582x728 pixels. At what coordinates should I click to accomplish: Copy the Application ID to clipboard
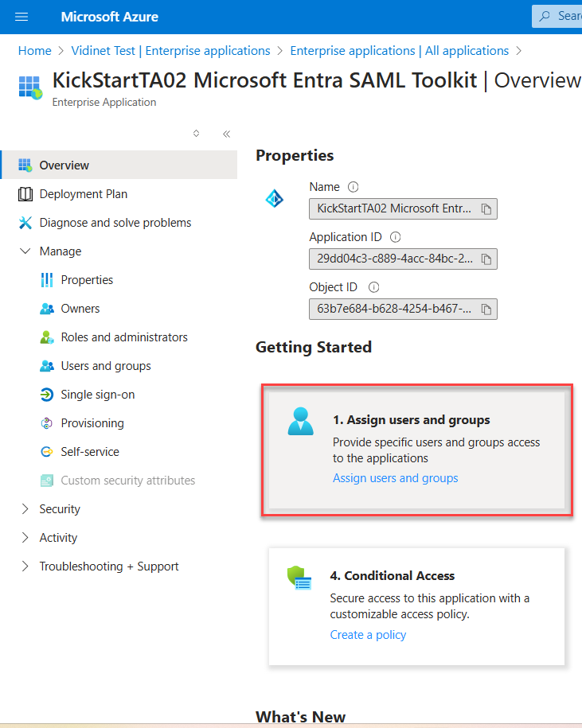pyautogui.click(x=486, y=259)
